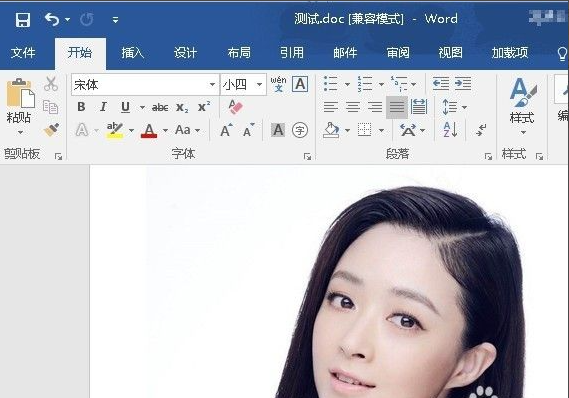Image resolution: width=569 pixels, height=398 pixels.
Task: Expand the font size dropdown arrow
Action: click(259, 85)
